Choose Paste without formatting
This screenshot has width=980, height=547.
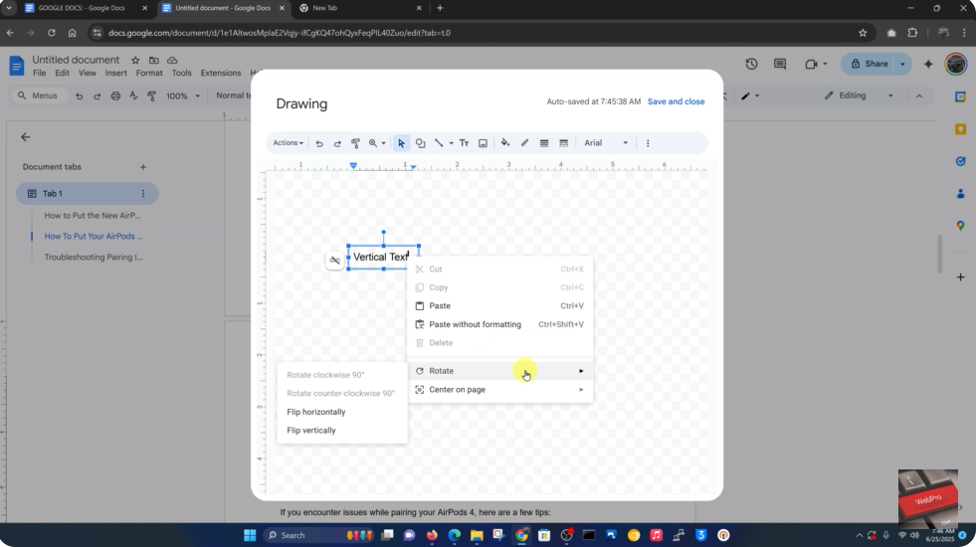coord(499,324)
